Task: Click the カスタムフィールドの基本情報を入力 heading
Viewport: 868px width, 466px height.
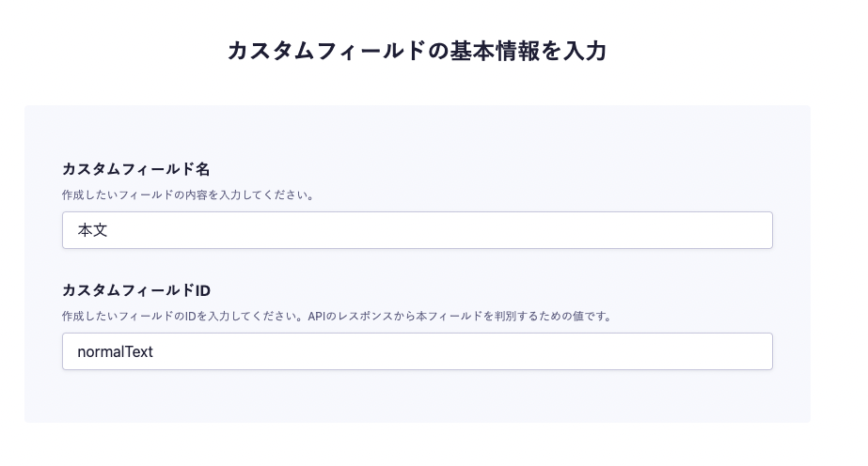Action: point(417,51)
